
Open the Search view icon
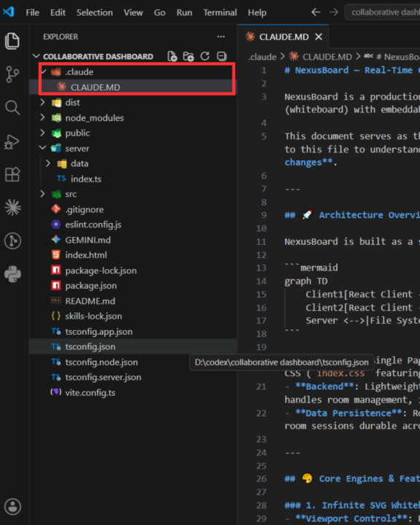12,107
